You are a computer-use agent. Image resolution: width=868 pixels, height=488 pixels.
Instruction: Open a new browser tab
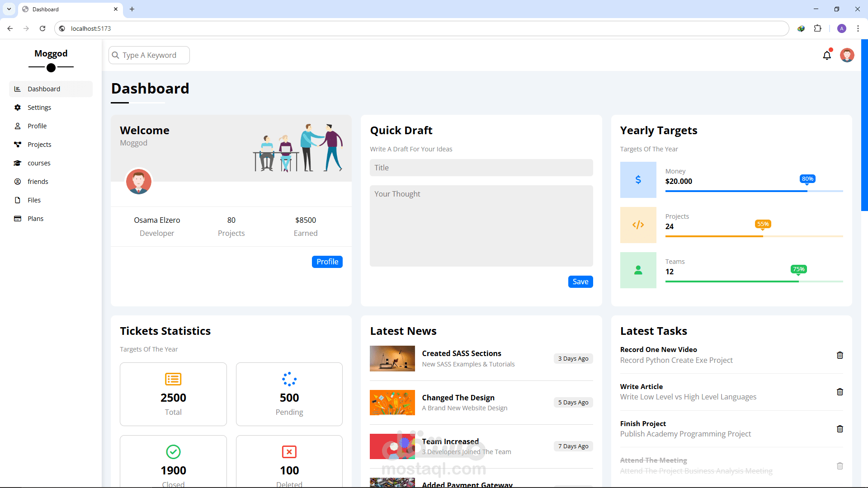click(x=132, y=9)
